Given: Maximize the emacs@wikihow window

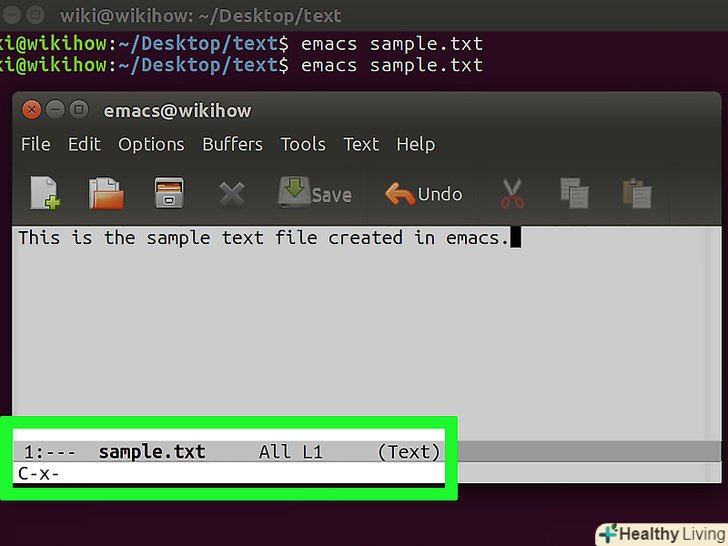Looking at the screenshot, I should 79,110.
